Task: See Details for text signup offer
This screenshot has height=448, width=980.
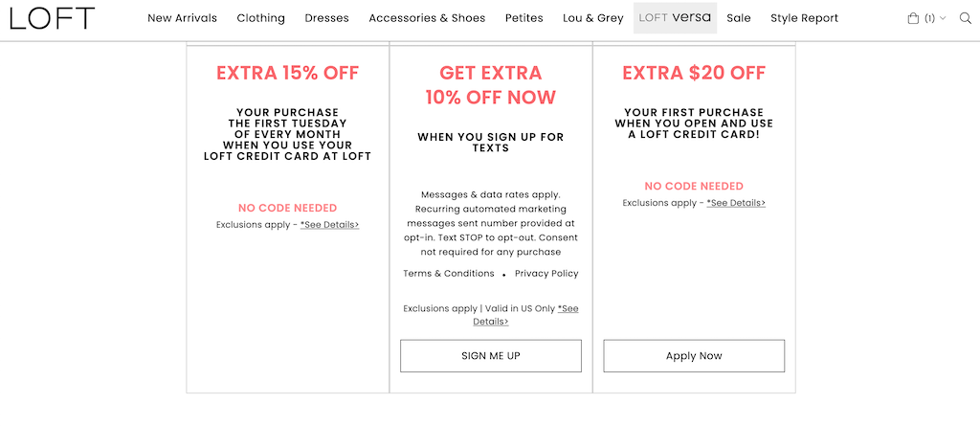Action: [x=525, y=315]
